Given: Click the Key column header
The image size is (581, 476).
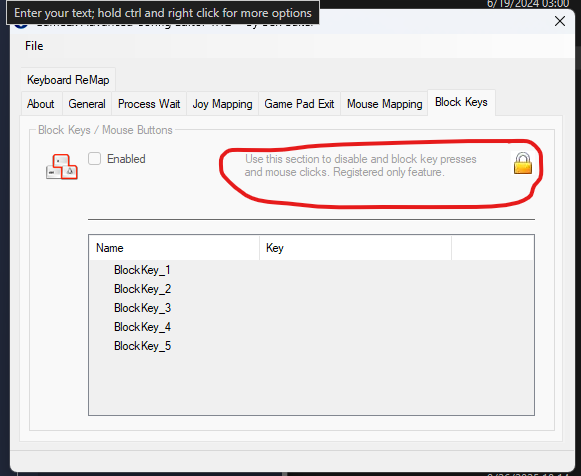Looking at the screenshot, I should (355, 248).
